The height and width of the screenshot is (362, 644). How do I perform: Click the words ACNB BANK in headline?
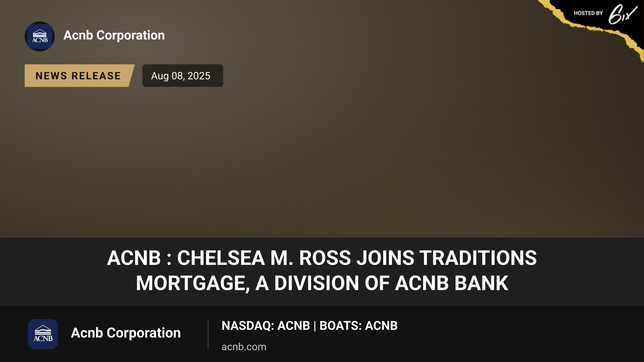click(x=452, y=283)
